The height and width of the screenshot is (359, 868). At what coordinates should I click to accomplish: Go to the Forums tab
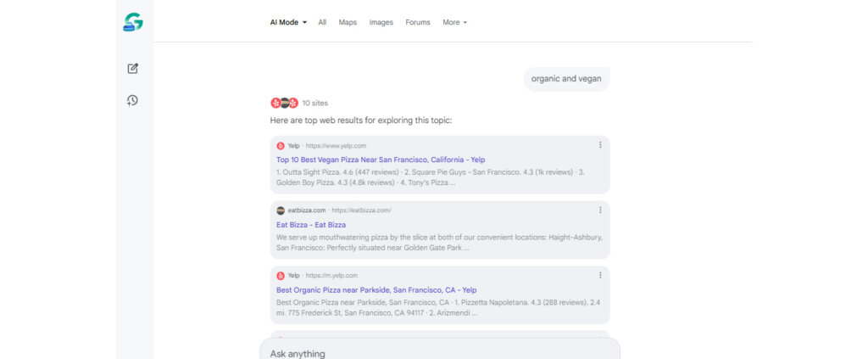[418, 22]
